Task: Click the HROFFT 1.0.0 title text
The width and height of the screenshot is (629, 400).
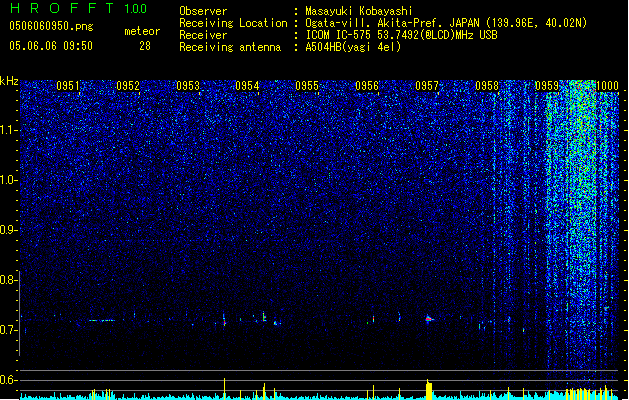Action: coord(79,8)
